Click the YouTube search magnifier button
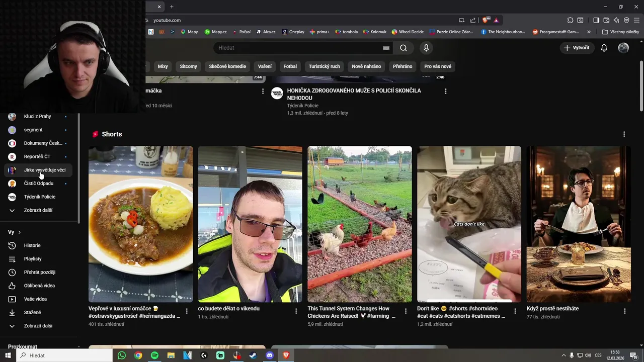Image resolution: width=644 pixels, height=362 pixels. pos(404,48)
